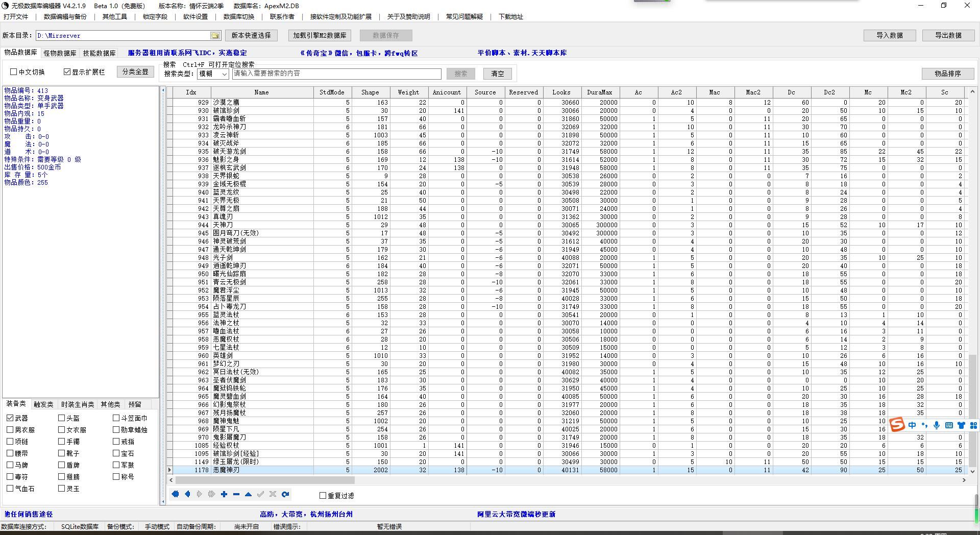The height and width of the screenshot is (535, 980).
Task: Enable 斗笠面巾 checkbox
Action: [116, 418]
